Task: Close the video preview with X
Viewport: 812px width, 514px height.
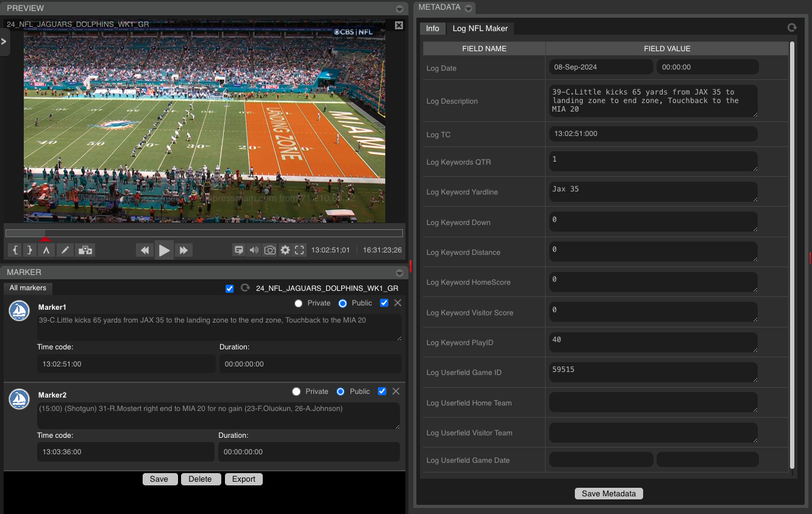Action: click(x=399, y=25)
